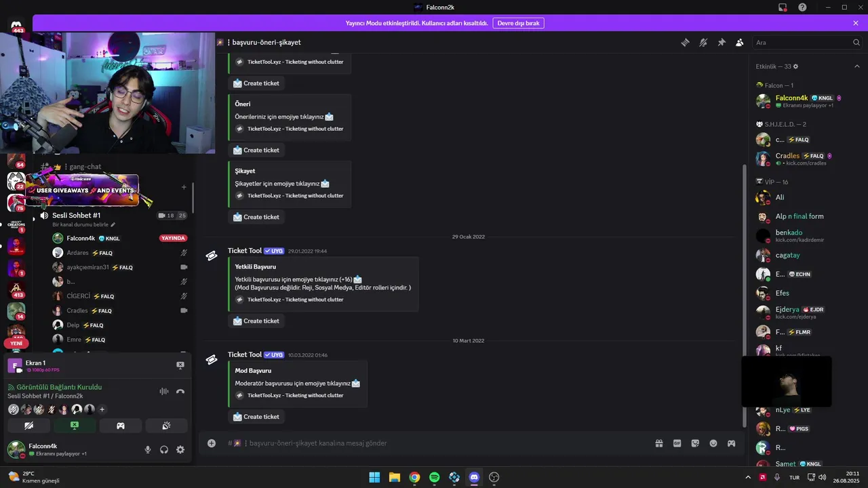Open the sticker picker icon
The image size is (868, 488).
pos(695,443)
